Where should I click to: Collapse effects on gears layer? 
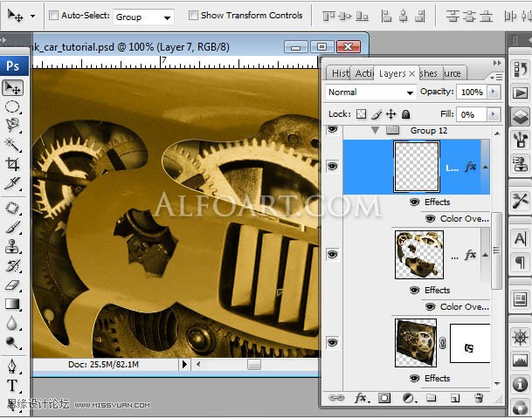[485, 255]
